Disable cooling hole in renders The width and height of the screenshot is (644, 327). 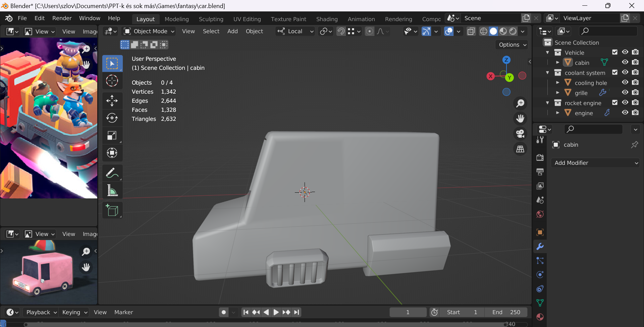click(x=635, y=82)
